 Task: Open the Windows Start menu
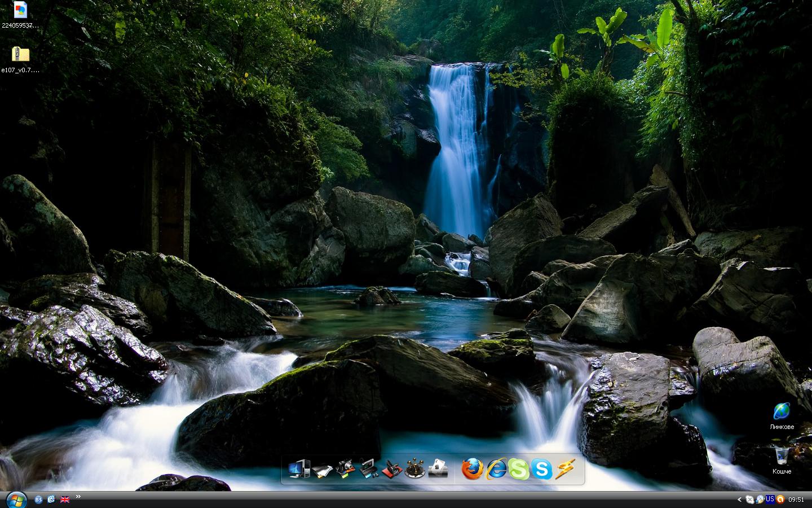pyautogui.click(x=16, y=500)
